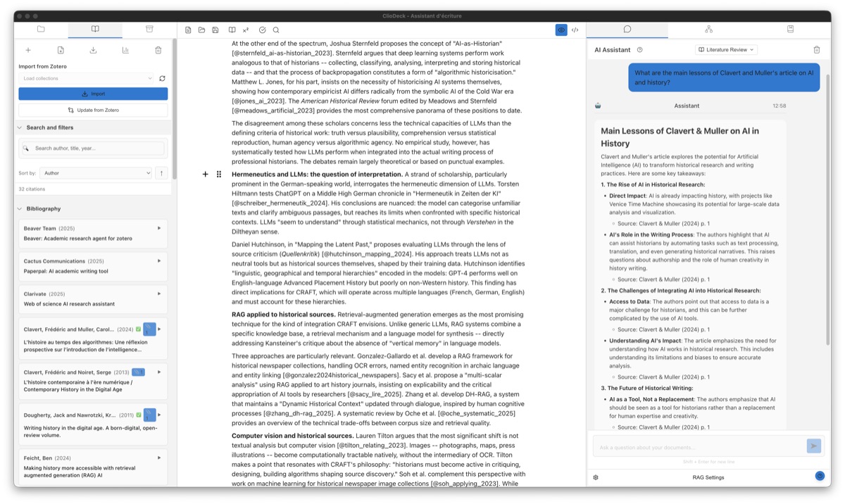Insert footnote with x² superscript icon
The image size is (845, 504).
click(x=245, y=30)
